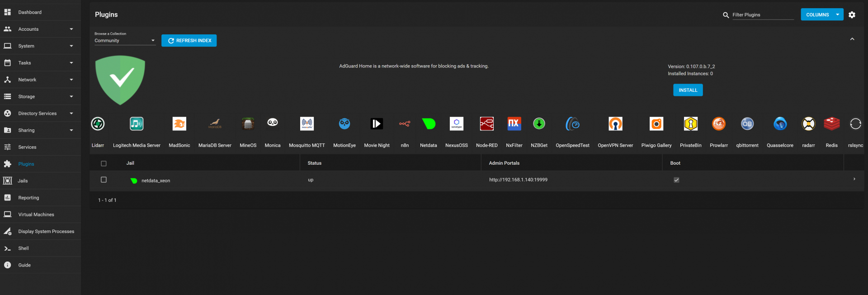Open the Browse a Collection Community dropdown
868x295 pixels.
click(x=125, y=41)
